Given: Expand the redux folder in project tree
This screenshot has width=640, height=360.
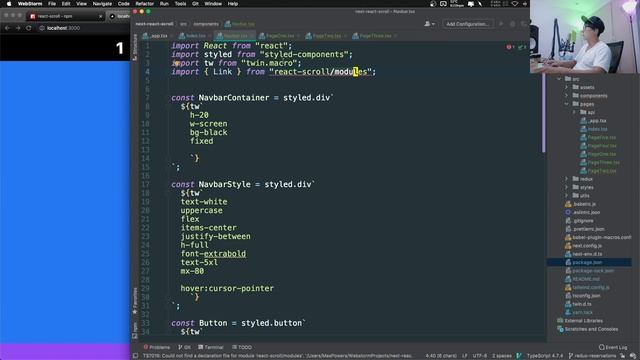Looking at the screenshot, I should click(567, 179).
